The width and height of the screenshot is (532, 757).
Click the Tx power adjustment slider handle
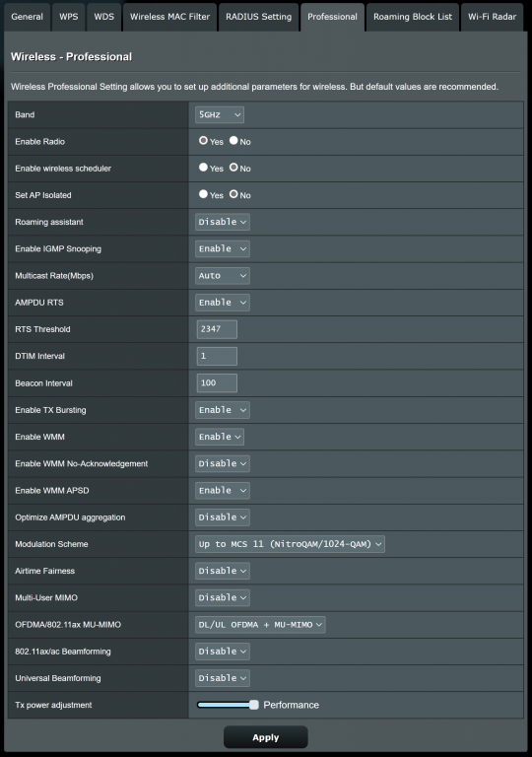pos(254,705)
